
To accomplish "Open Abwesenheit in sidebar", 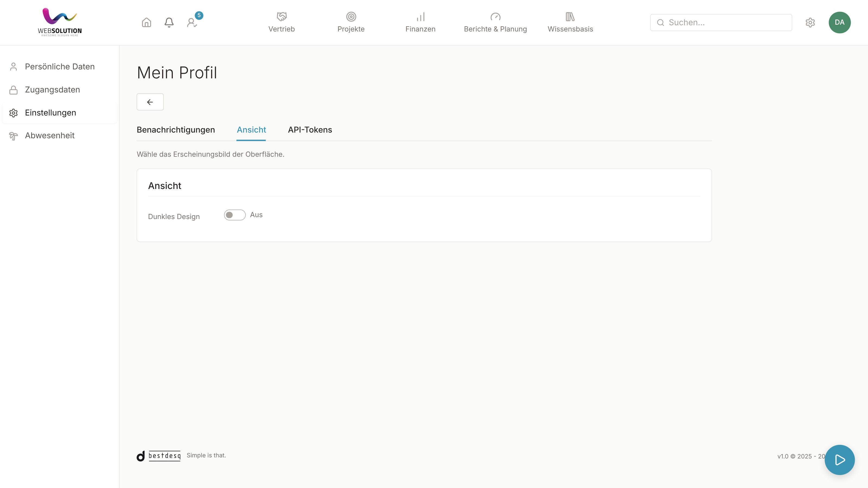I will coord(60,136).
